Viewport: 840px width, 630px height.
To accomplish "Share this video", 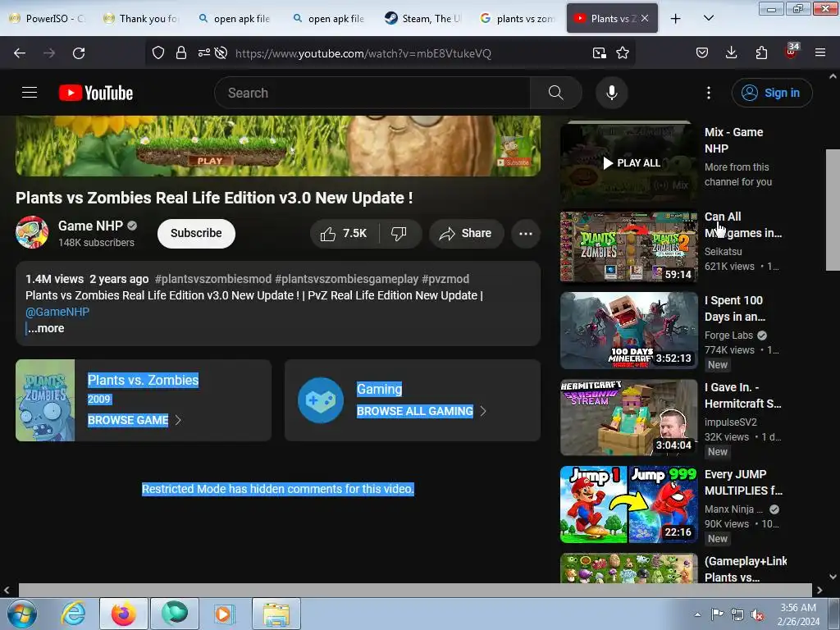I will (x=466, y=234).
